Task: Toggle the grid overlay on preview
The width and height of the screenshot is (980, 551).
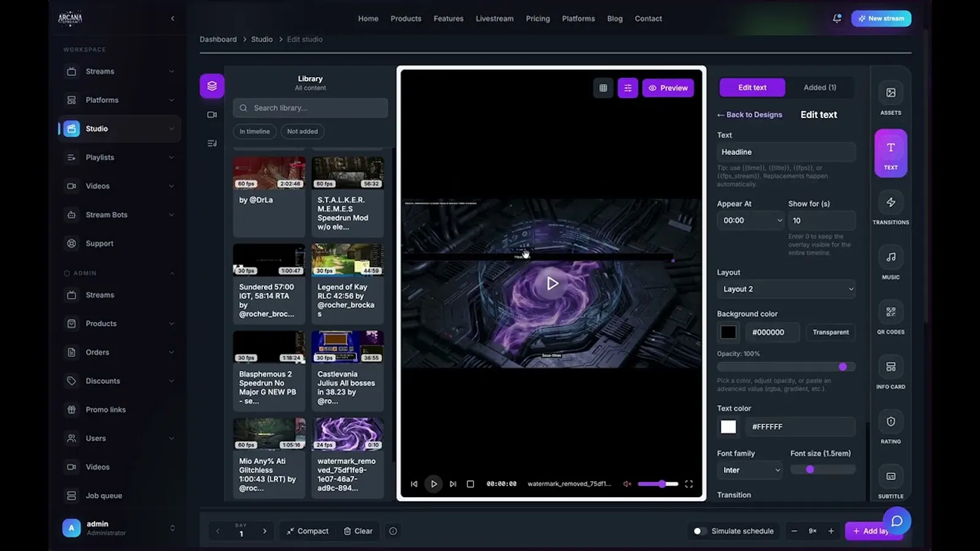Action: (x=603, y=88)
